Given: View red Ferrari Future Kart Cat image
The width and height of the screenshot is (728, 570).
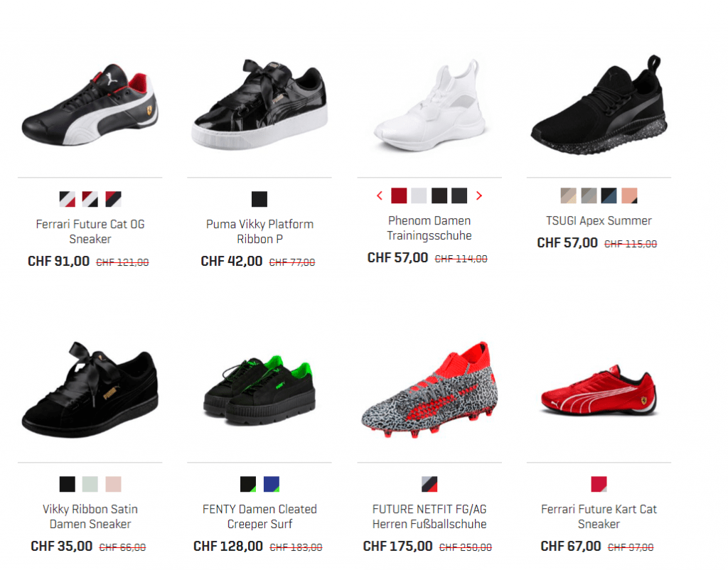Looking at the screenshot, I should point(599,391).
